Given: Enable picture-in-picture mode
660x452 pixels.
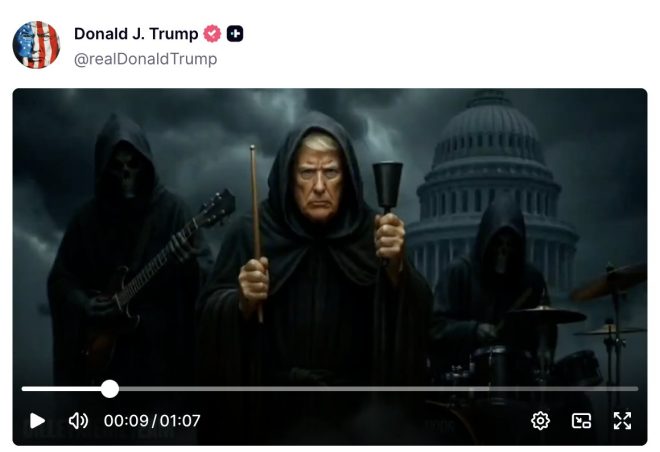Looking at the screenshot, I should coord(581,420).
